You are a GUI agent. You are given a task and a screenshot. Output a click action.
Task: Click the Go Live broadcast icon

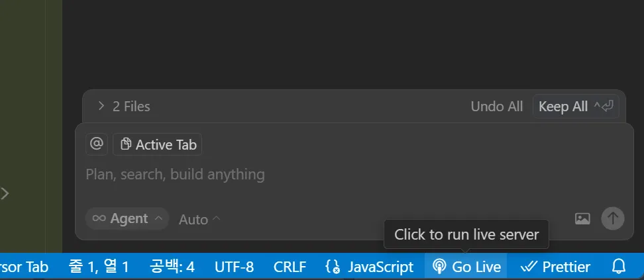click(439, 267)
